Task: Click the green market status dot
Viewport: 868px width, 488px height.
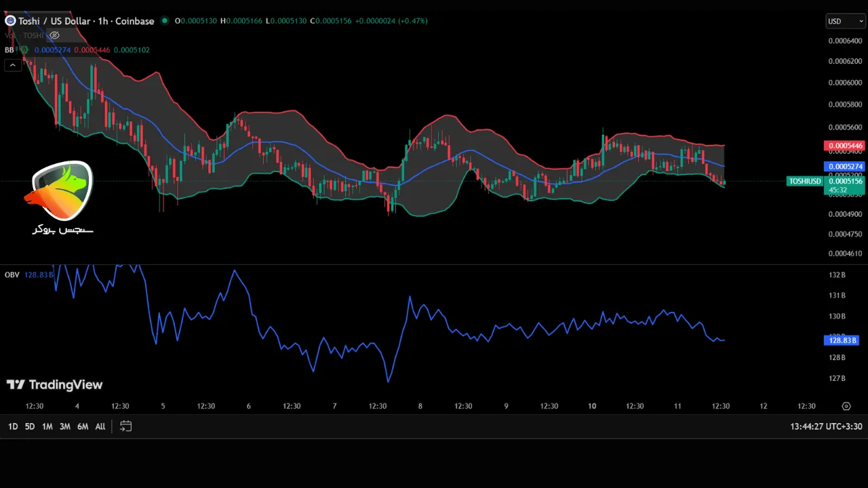Action: click(x=165, y=21)
